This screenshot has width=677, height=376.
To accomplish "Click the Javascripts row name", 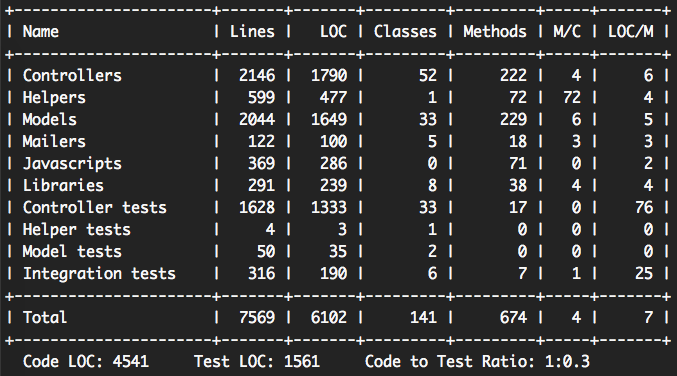I will pos(72,164).
